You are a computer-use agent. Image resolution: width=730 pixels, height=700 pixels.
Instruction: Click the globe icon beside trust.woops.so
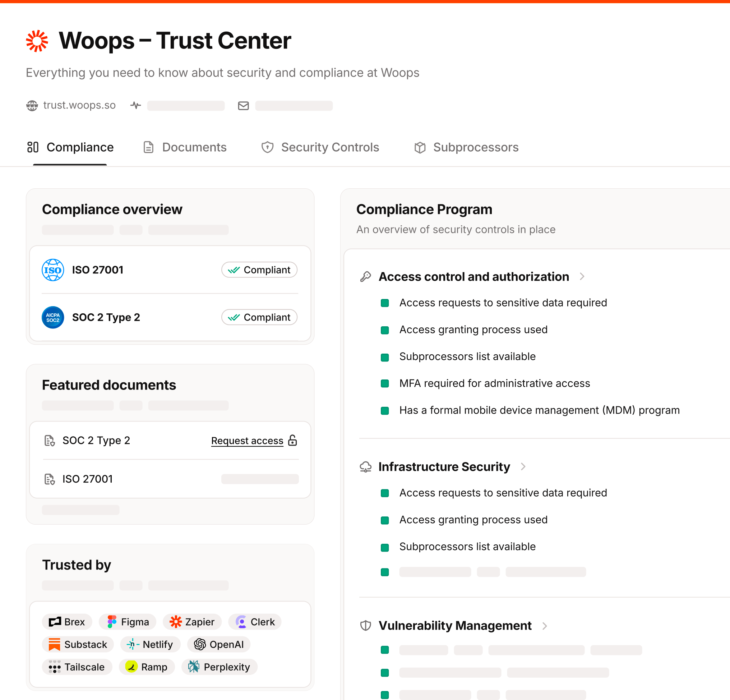pyautogui.click(x=32, y=105)
